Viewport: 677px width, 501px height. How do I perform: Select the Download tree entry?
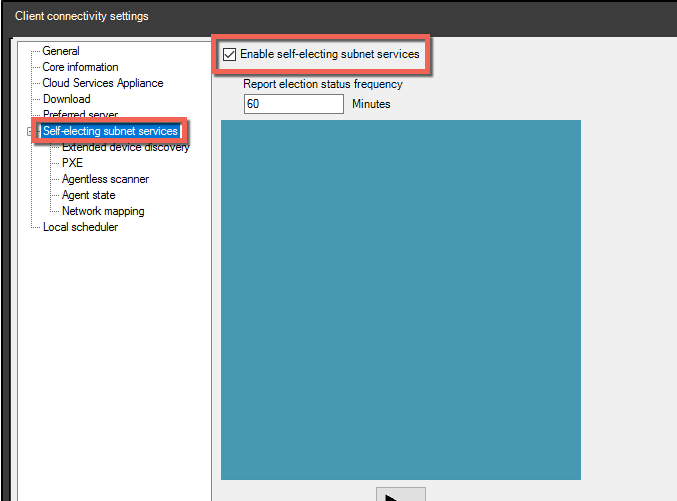[66, 99]
